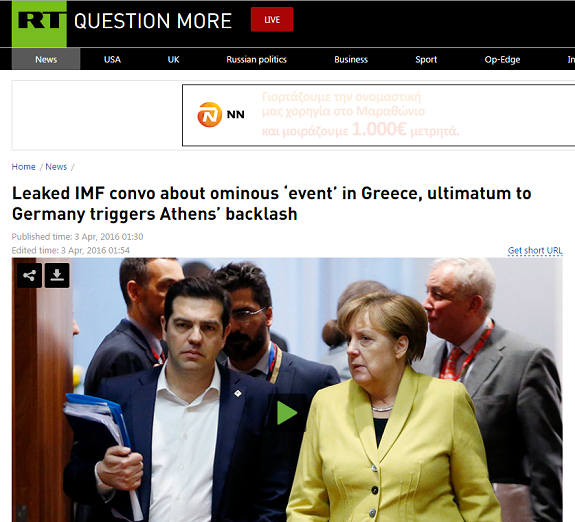Click Get short URL link

[535, 251]
